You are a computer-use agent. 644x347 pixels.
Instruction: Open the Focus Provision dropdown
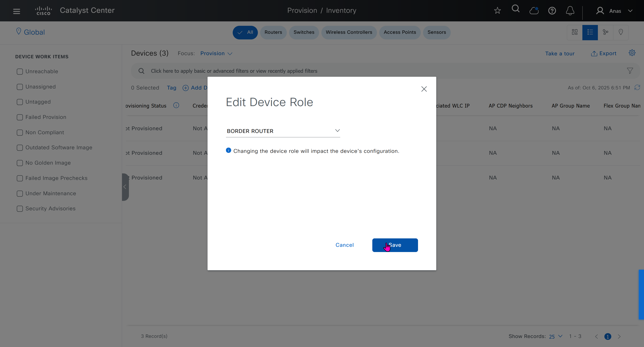tap(216, 53)
